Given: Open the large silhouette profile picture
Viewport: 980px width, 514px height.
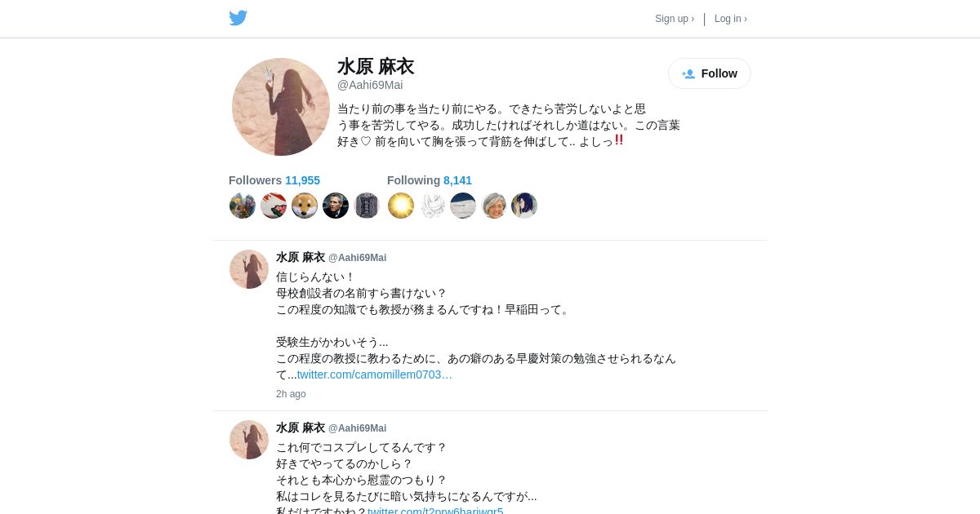Looking at the screenshot, I should tap(281, 107).
